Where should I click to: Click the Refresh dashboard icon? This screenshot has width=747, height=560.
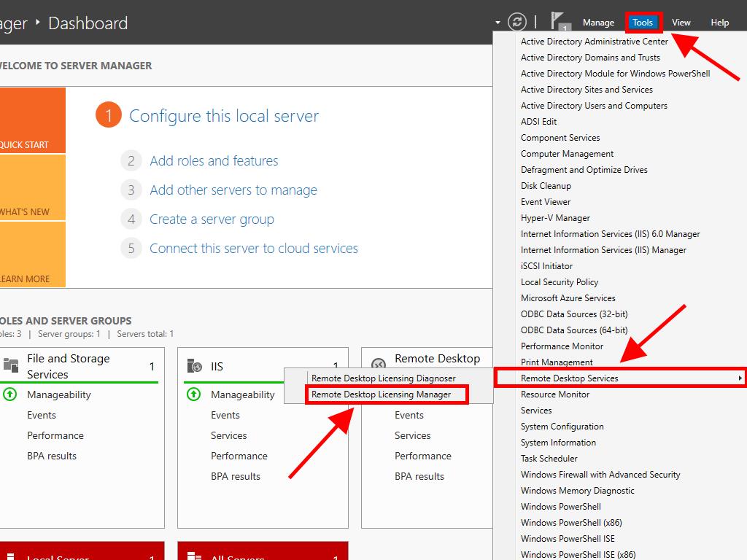(516, 22)
